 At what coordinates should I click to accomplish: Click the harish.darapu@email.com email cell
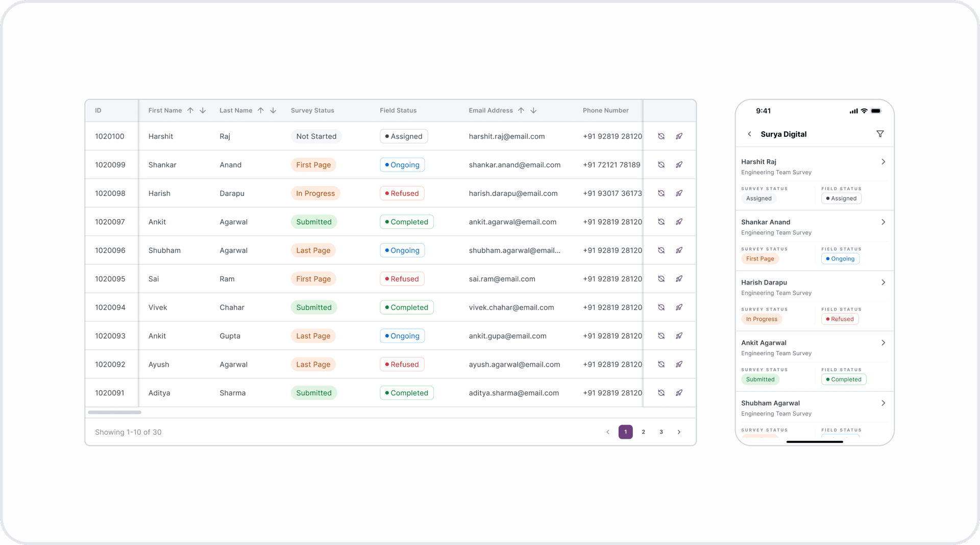(513, 194)
